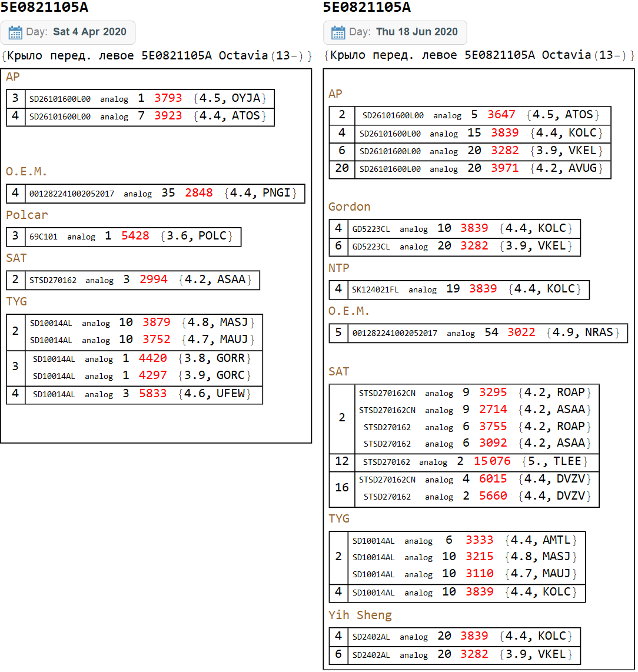Select price 3110 in June MAUJ row
Image resolution: width=638 pixels, height=672 pixels.
point(479,574)
